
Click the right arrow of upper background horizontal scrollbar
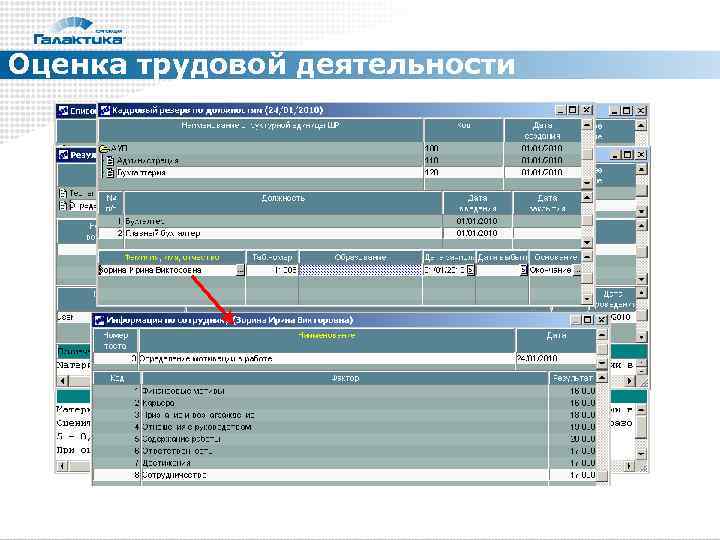630,381
